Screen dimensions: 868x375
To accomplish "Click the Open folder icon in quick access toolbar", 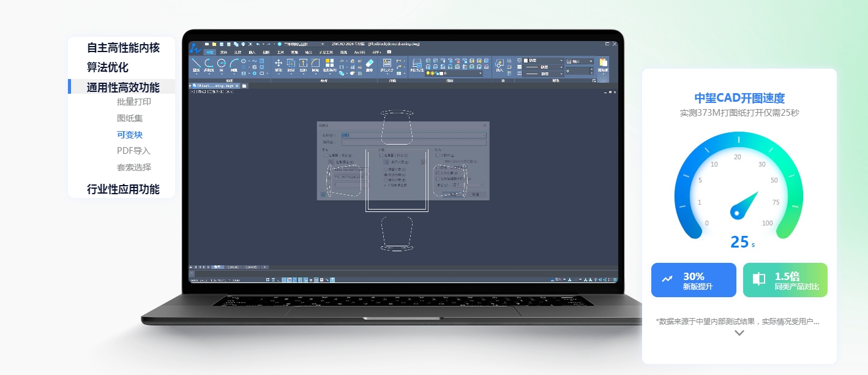I will click(214, 44).
